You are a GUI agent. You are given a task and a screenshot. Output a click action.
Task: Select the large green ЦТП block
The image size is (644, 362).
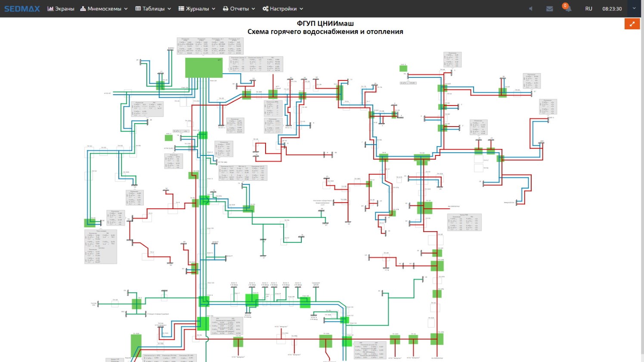(x=204, y=68)
